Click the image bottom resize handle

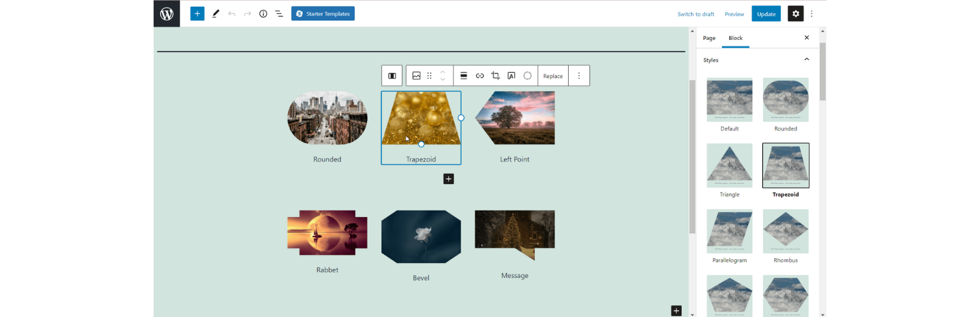(x=421, y=145)
